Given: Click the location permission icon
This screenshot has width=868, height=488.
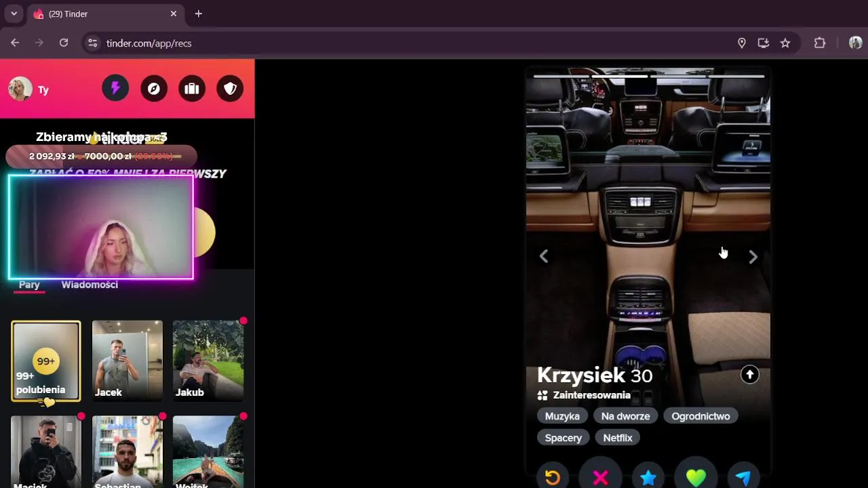Looking at the screenshot, I should 742,43.
